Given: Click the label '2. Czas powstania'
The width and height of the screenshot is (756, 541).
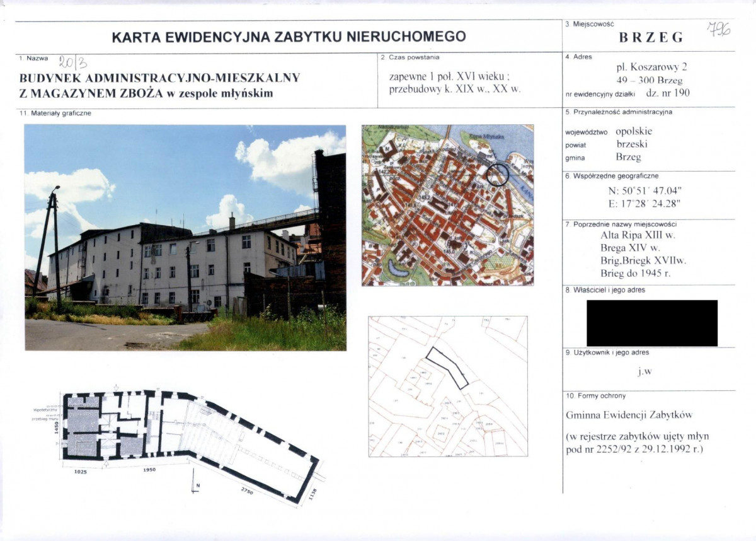Looking at the screenshot, I should click(410, 57).
